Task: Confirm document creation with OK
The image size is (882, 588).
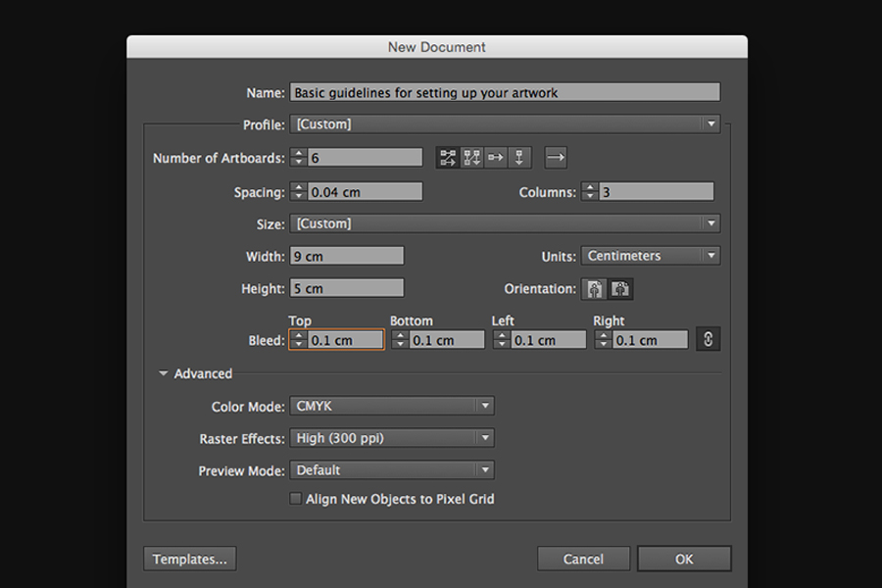Action: tap(683, 559)
